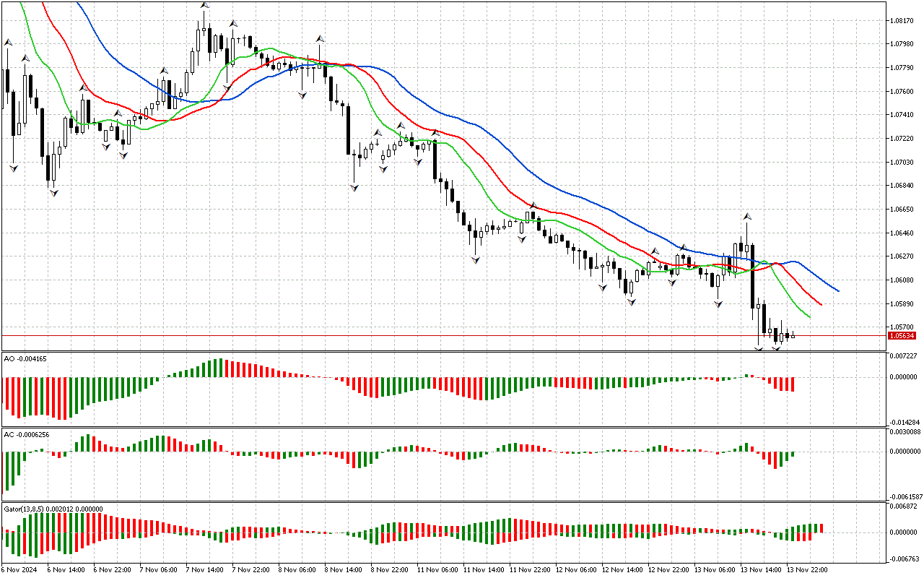
Task: Click the 1.06270 price scale label
Action: [x=902, y=256]
